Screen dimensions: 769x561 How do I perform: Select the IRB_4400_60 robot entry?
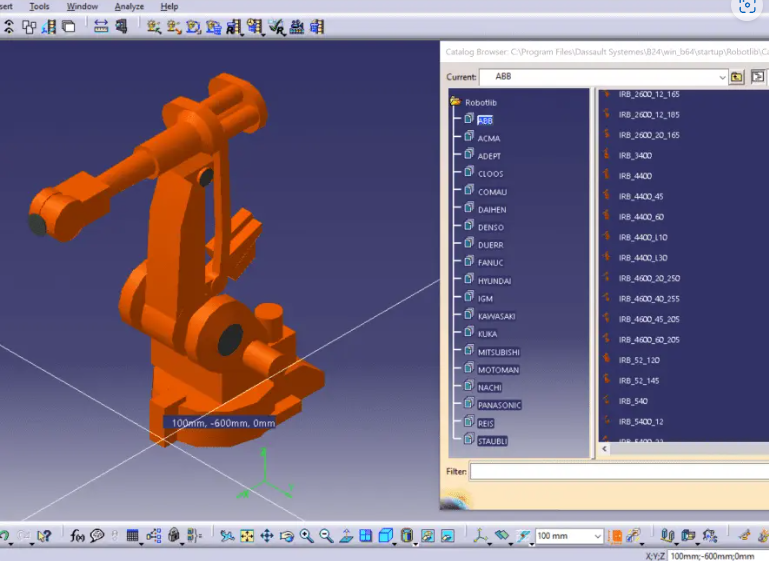pos(641,217)
